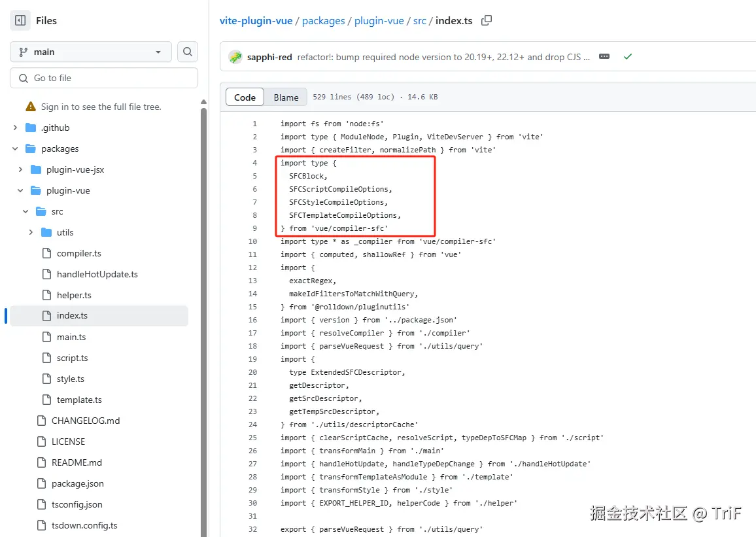Click the Go to file search field

click(104, 78)
